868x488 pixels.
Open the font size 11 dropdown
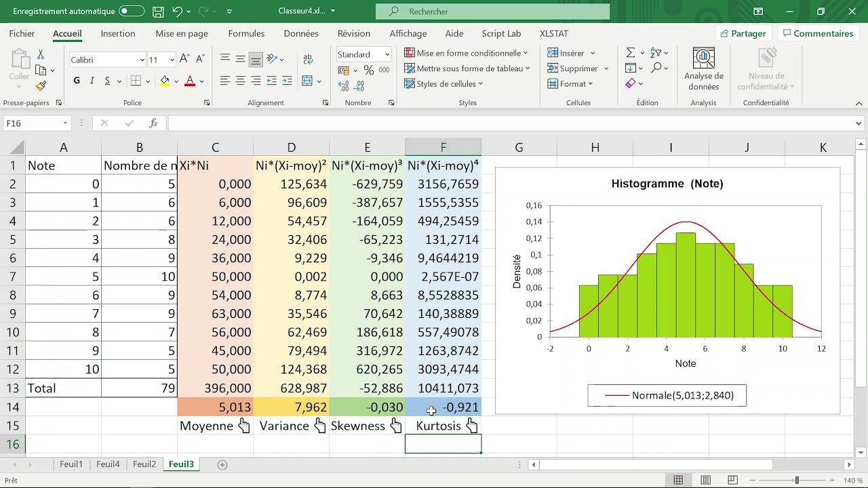(x=172, y=60)
